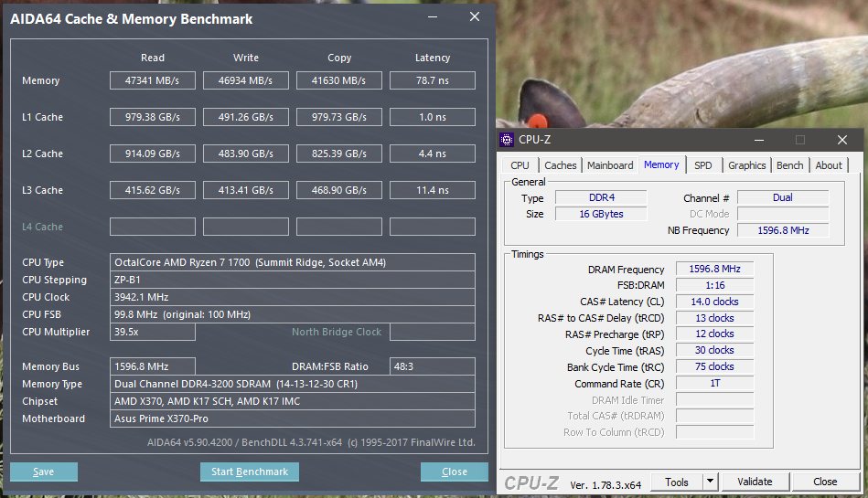Click the Memory Bus field 1596.8 MHz
This screenshot has width=868, height=498.
152,366
